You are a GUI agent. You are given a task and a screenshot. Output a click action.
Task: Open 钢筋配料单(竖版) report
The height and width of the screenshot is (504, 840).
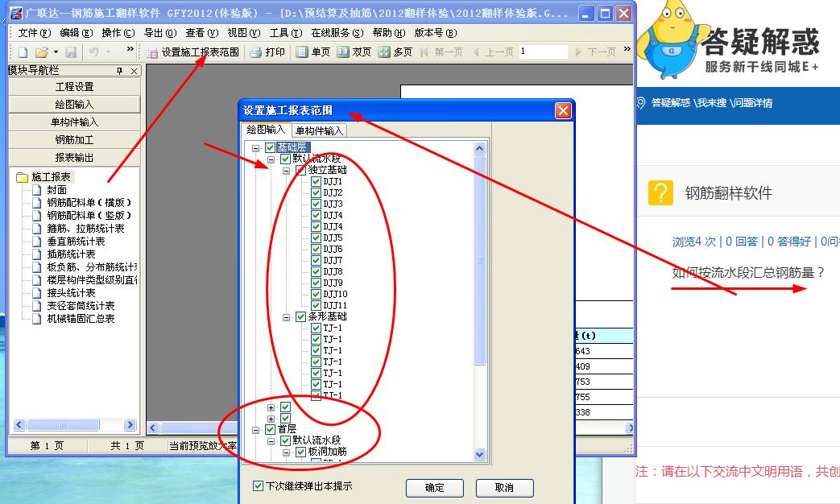pyautogui.click(x=89, y=216)
